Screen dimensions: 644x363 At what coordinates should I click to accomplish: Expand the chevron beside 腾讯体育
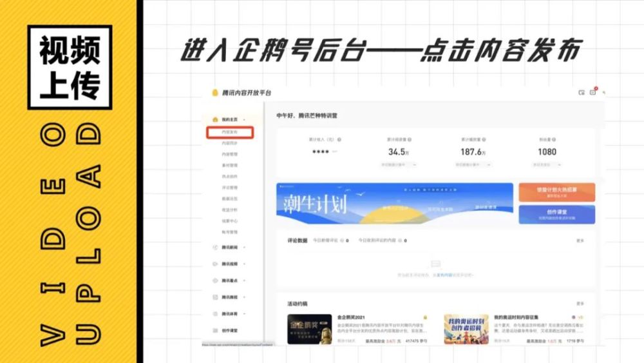(x=244, y=313)
